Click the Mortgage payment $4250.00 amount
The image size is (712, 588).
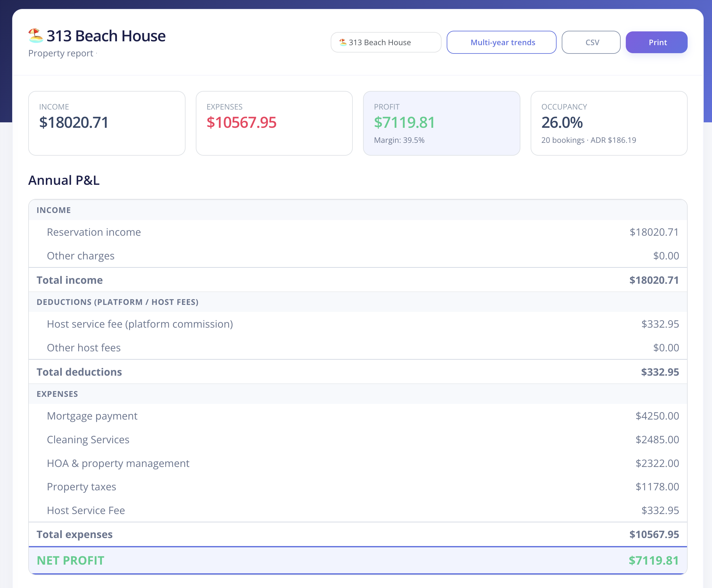click(657, 416)
